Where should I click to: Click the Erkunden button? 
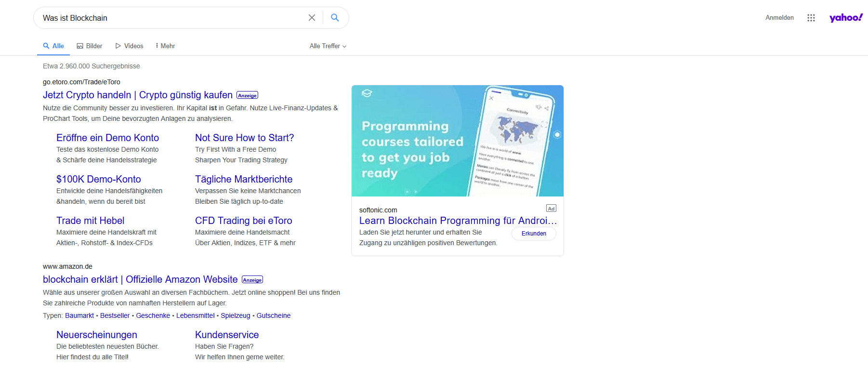click(x=534, y=234)
